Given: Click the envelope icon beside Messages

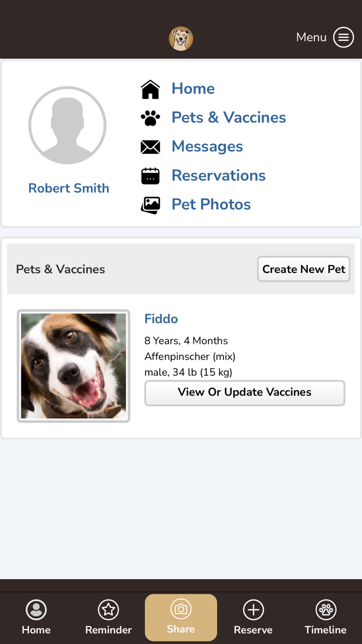Looking at the screenshot, I should tap(150, 147).
